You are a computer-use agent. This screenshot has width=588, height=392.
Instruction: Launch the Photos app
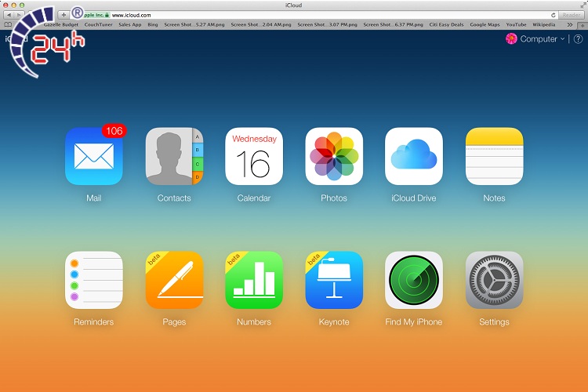(334, 156)
